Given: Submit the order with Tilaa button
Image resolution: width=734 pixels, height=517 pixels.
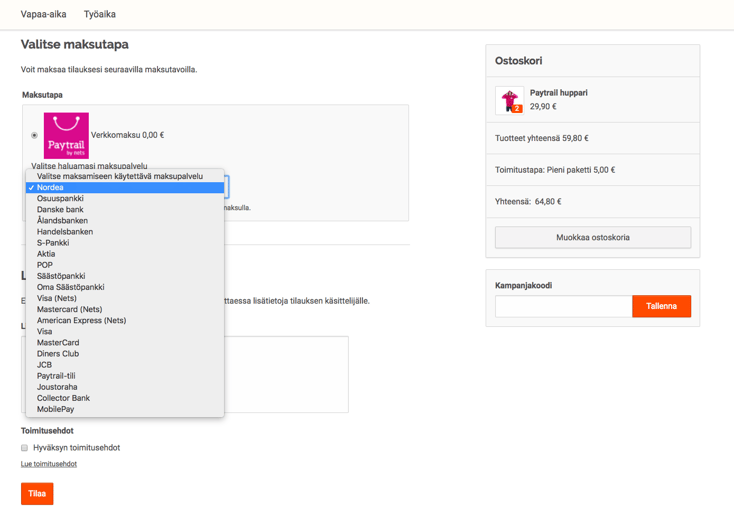Looking at the screenshot, I should [x=37, y=494].
